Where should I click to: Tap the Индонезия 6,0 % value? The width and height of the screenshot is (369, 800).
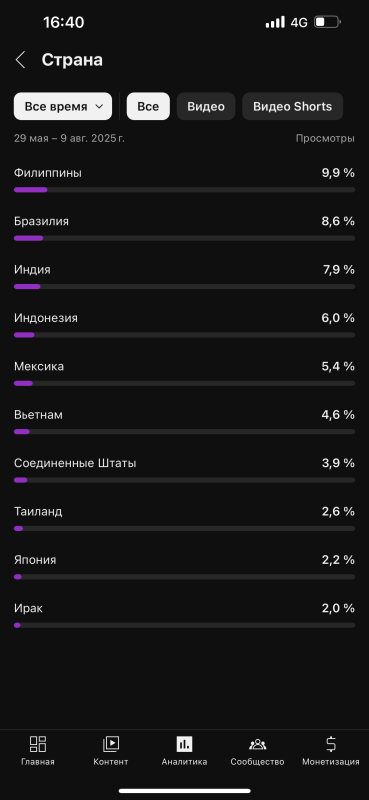pos(338,318)
